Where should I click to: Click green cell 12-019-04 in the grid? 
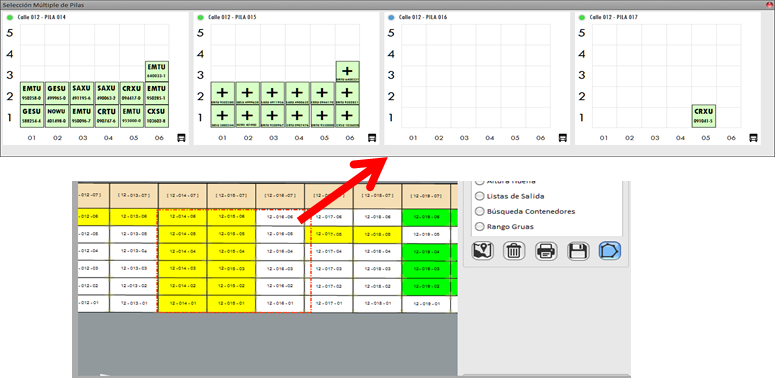tap(426, 252)
